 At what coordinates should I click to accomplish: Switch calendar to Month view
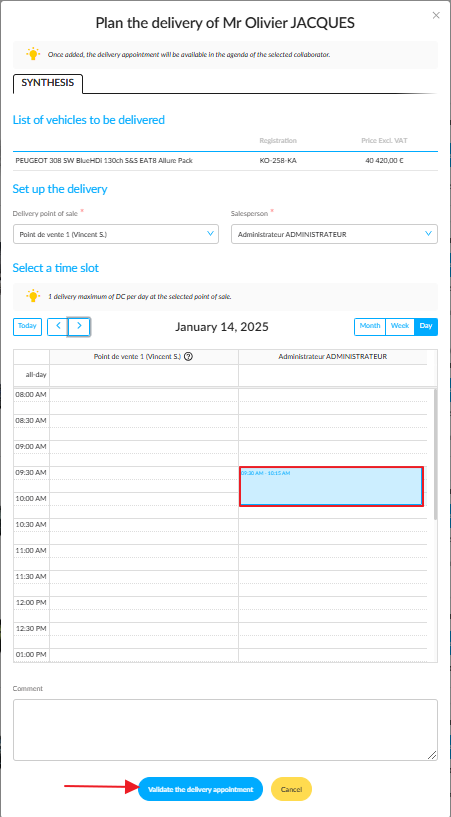(370, 327)
